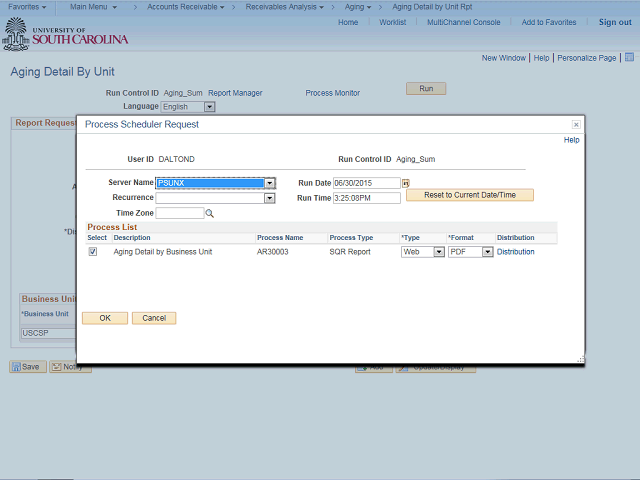Open the Run Date calendar picker icon
640x480 pixels.
pyautogui.click(x=406, y=183)
